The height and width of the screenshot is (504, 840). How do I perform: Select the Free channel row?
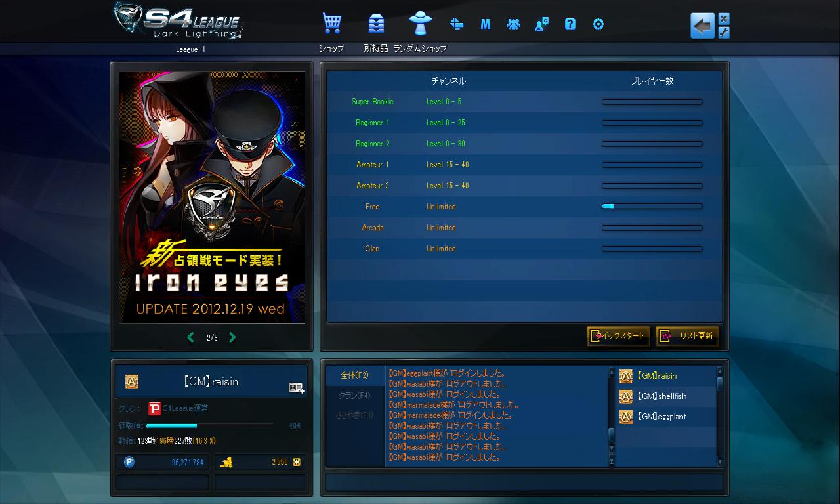pyautogui.click(x=524, y=207)
